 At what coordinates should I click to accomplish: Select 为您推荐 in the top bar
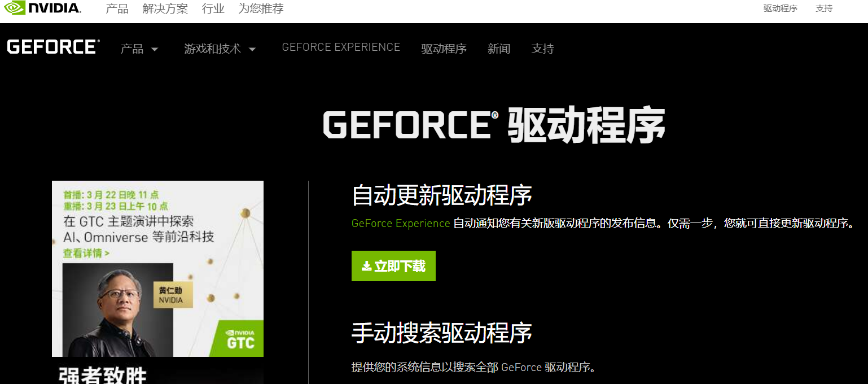click(x=260, y=8)
